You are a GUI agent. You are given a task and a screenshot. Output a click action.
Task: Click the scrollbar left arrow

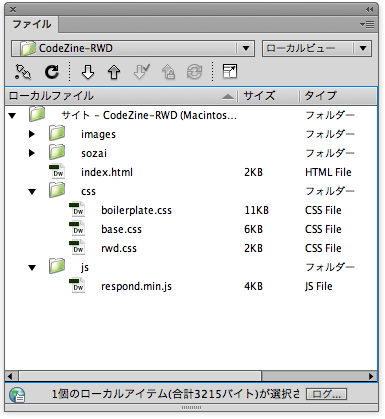pos(10,376)
